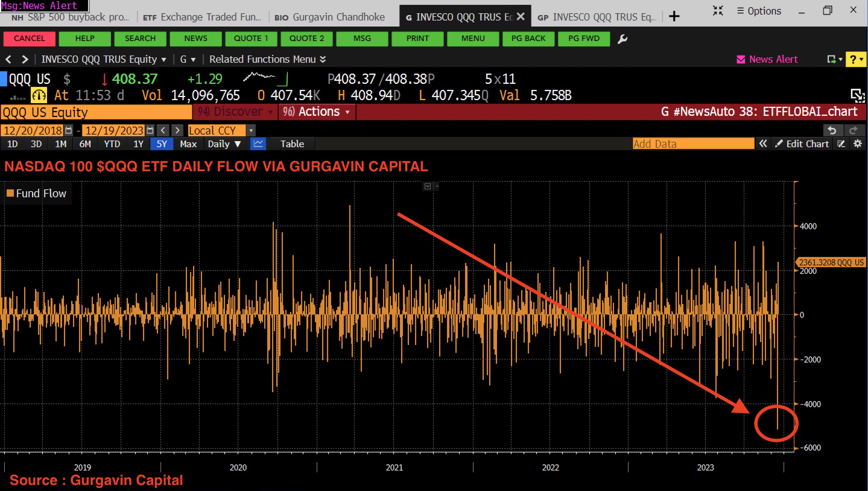Switch to the GP INVESCO QQQ TRUS tab
This screenshot has width=868, height=491.
597,17
